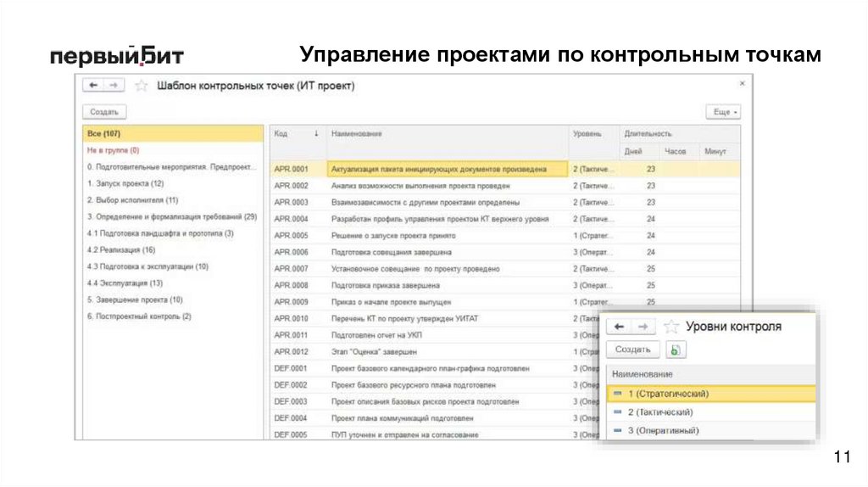Select code cell APR.0001
Screen dimensions: 868x487
click(298, 169)
